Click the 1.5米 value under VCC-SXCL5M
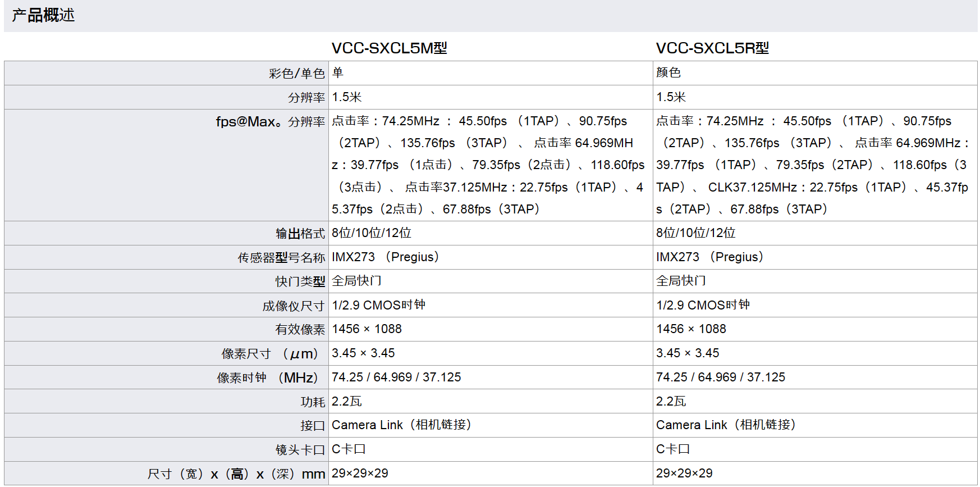Viewport: 980px width, 487px height. (x=347, y=97)
